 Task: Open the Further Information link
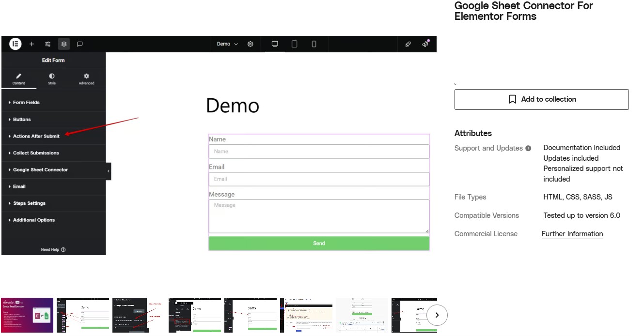(572, 234)
